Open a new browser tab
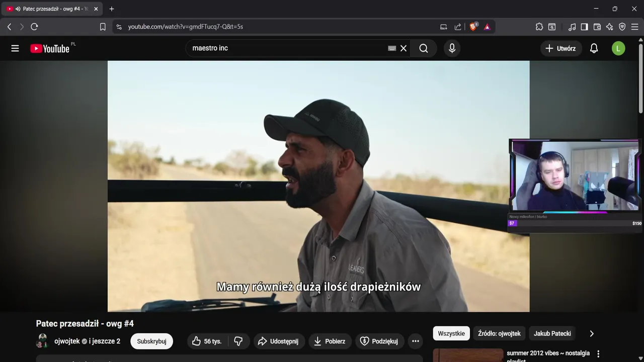644x362 pixels. coord(112,9)
